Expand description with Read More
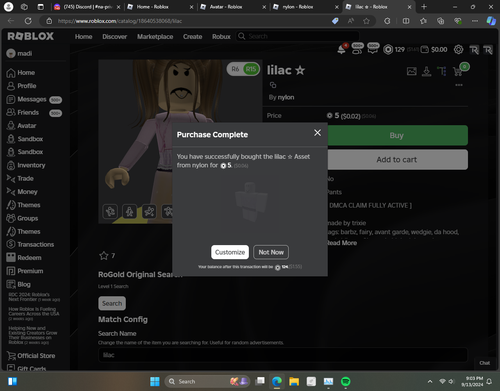 click(x=342, y=243)
